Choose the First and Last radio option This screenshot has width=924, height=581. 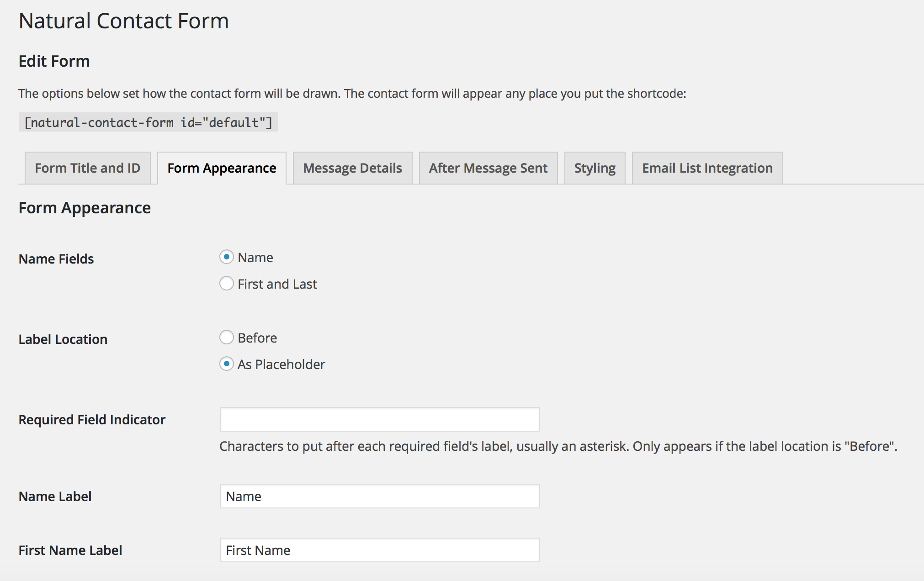[227, 284]
